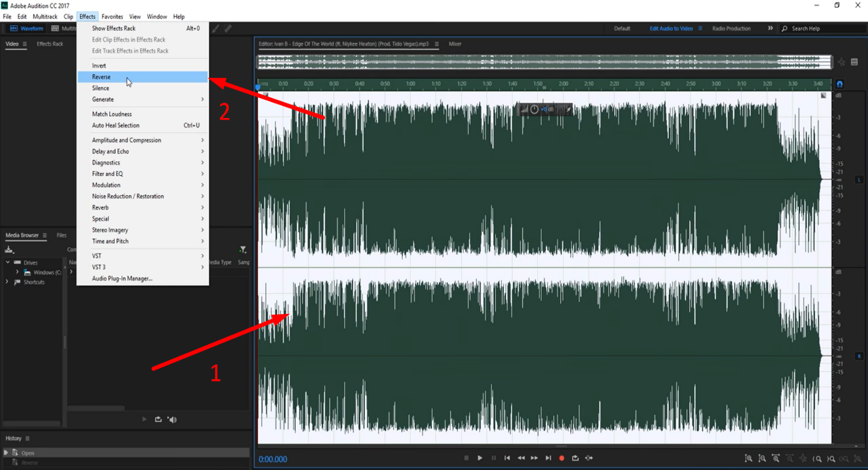
Task: Enable the L channel toggle
Action: pyautogui.click(x=859, y=179)
